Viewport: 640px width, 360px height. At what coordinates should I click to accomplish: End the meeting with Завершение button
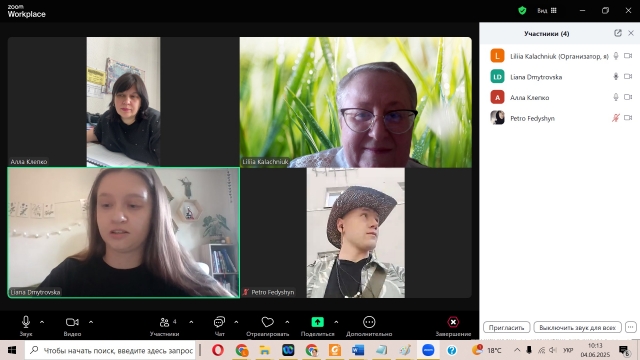pyautogui.click(x=453, y=326)
